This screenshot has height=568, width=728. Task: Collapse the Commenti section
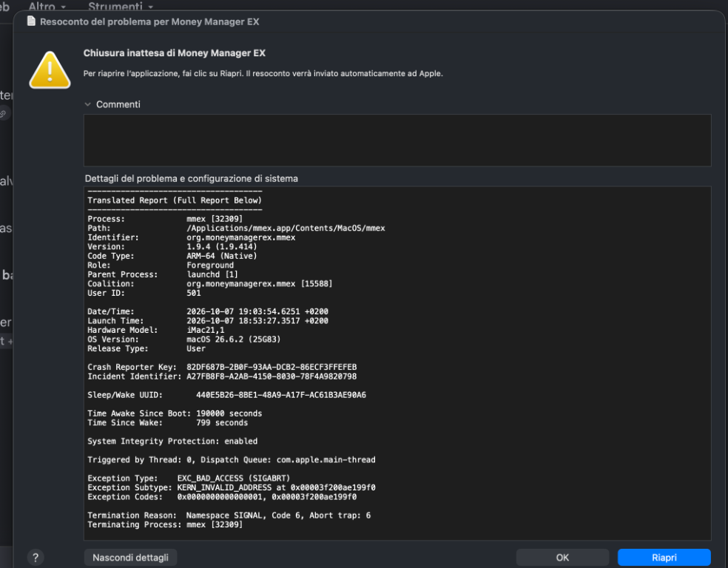88,104
